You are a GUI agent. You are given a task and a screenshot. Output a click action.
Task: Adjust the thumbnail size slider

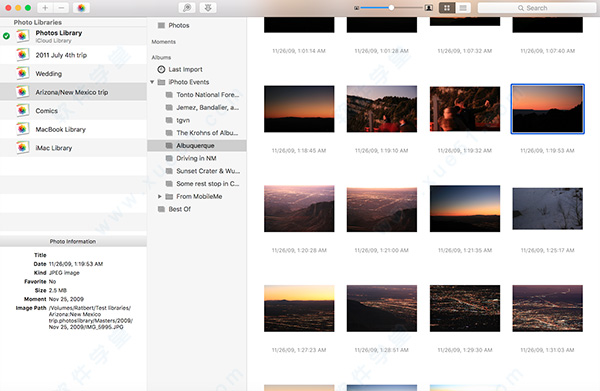(x=391, y=8)
